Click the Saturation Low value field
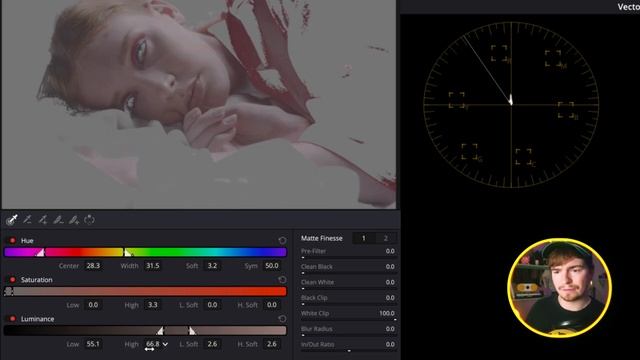The height and width of the screenshot is (360, 640). click(x=93, y=305)
